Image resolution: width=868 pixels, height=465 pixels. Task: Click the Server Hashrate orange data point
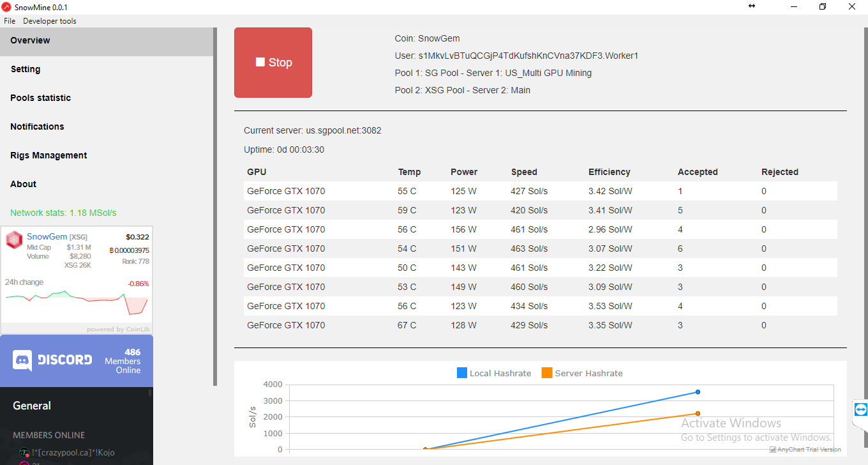[698, 413]
